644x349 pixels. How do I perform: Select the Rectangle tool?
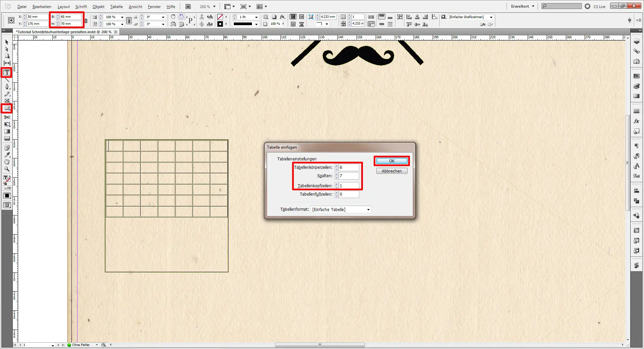coord(6,108)
